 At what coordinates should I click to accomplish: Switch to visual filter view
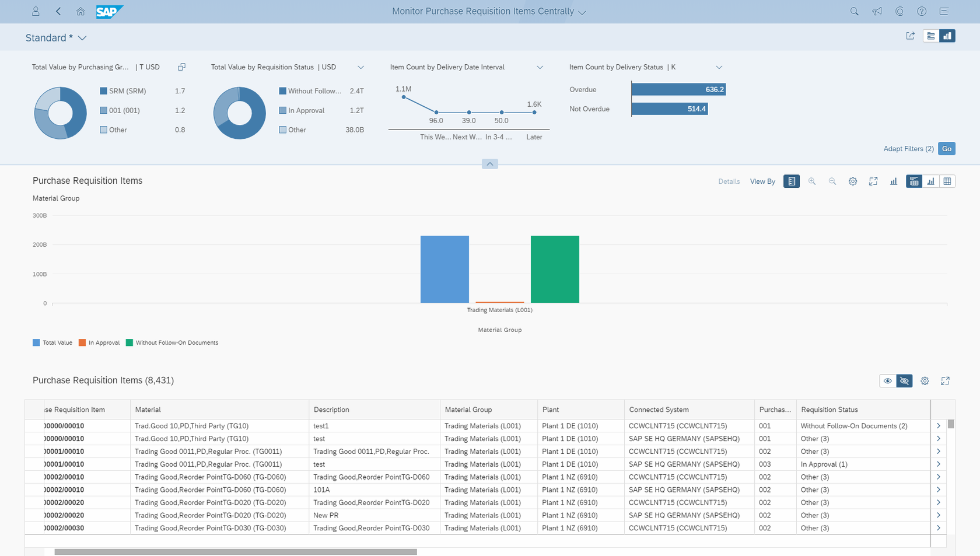tap(947, 36)
